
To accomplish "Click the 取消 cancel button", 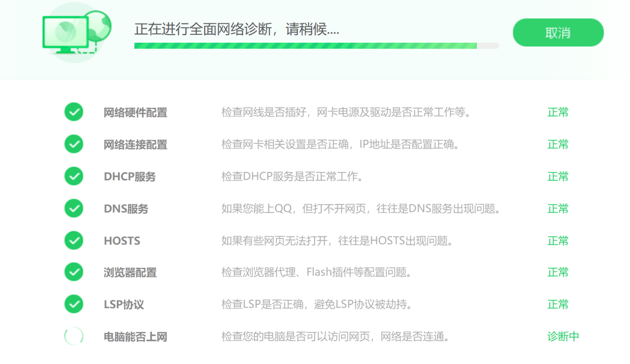I will 558,33.
